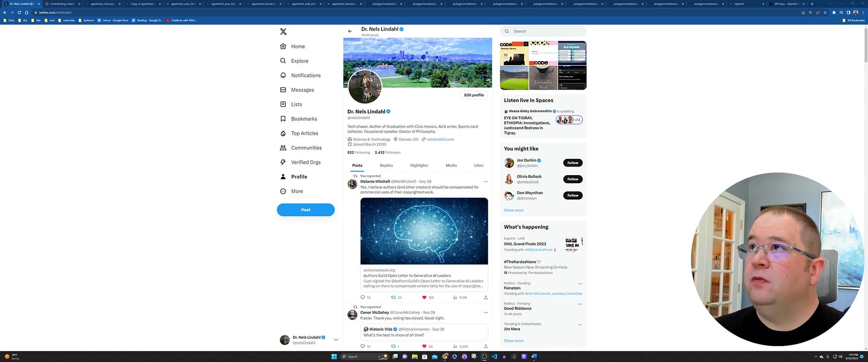This screenshot has height=362, width=868.
Task: Share Melanie Mitchell's post
Action: [486, 297]
